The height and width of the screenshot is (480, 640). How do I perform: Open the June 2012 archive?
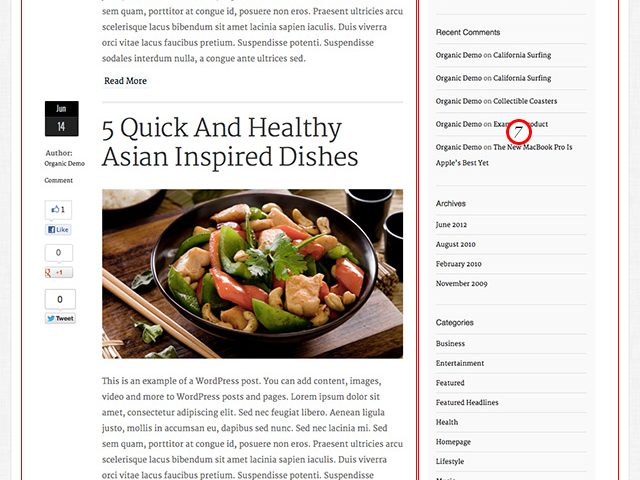pyautogui.click(x=451, y=224)
